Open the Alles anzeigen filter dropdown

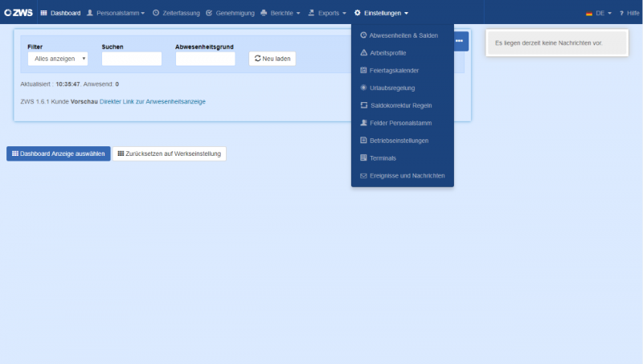pyautogui.click(x=58, y=59)
